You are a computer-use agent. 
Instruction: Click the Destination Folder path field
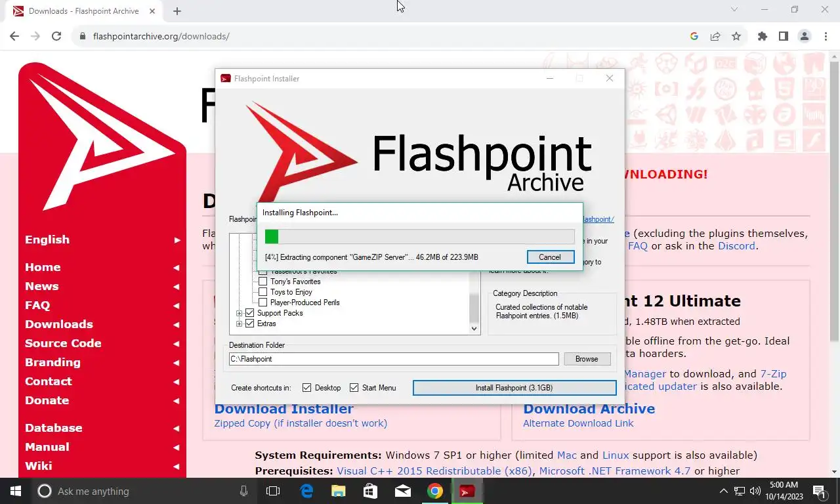(x=394, y=359)
